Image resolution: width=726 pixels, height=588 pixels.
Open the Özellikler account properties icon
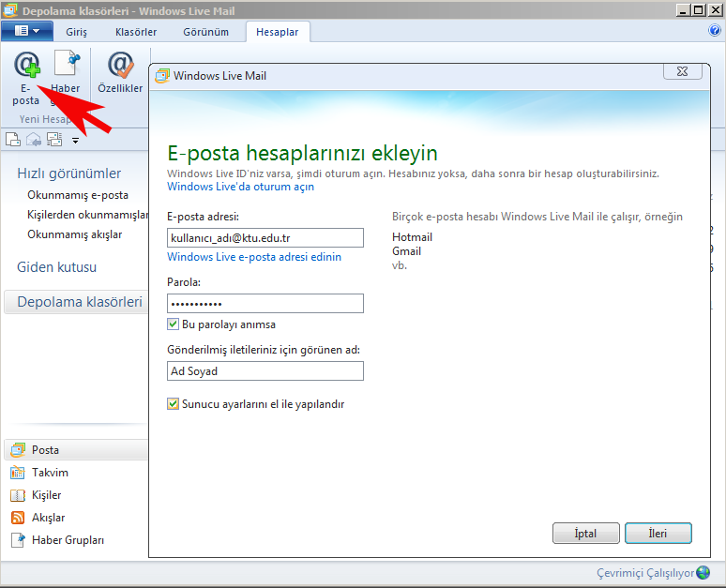[120, 65]
